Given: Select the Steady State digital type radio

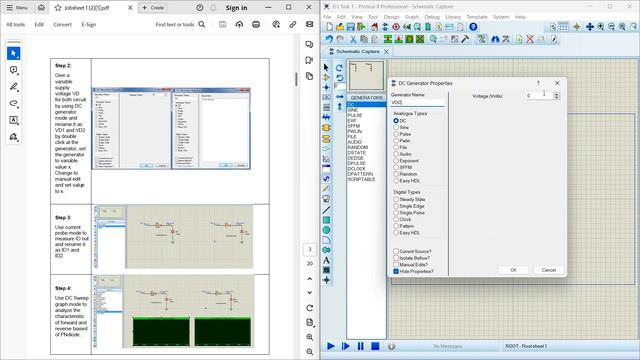Looking at the screenshot, I should 396,199.
